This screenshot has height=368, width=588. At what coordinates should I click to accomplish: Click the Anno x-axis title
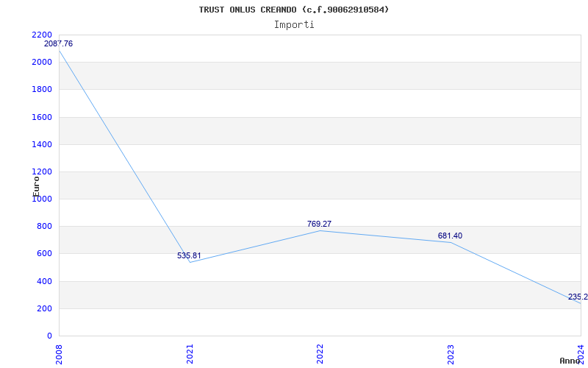[x=570, y=361]
